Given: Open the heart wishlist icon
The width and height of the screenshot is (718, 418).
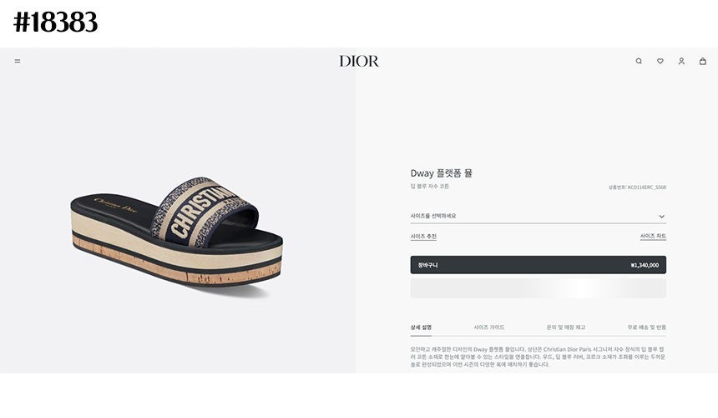Looking at the screenshot, I should 660,61.
